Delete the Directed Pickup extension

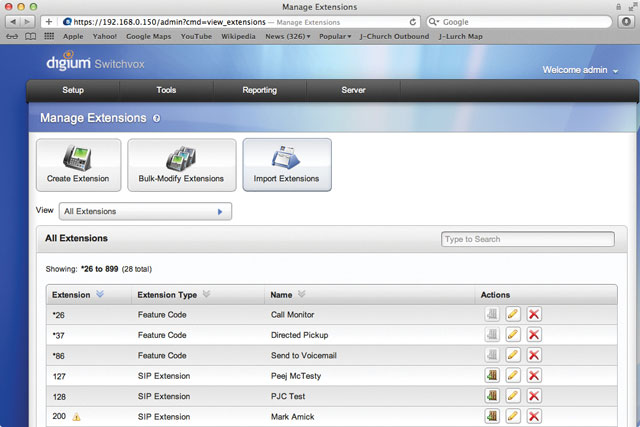click(x=533, y=335)
